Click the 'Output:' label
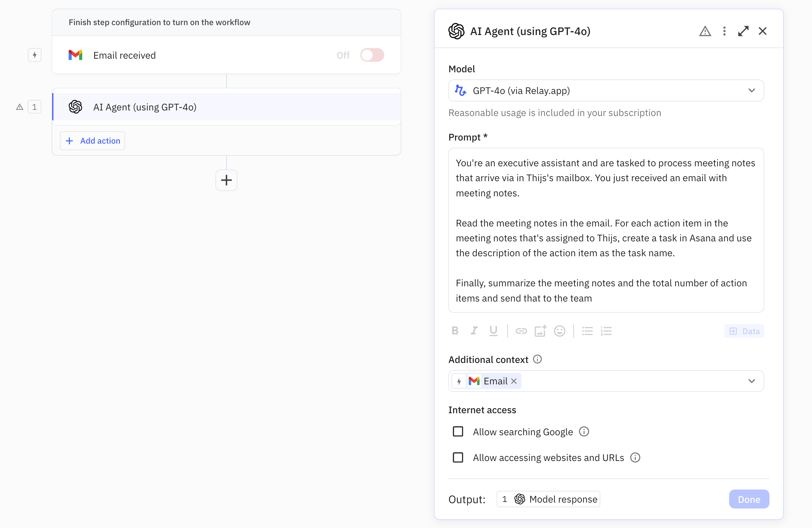Viewport: 812px width, 528px height. pos(467,499)
